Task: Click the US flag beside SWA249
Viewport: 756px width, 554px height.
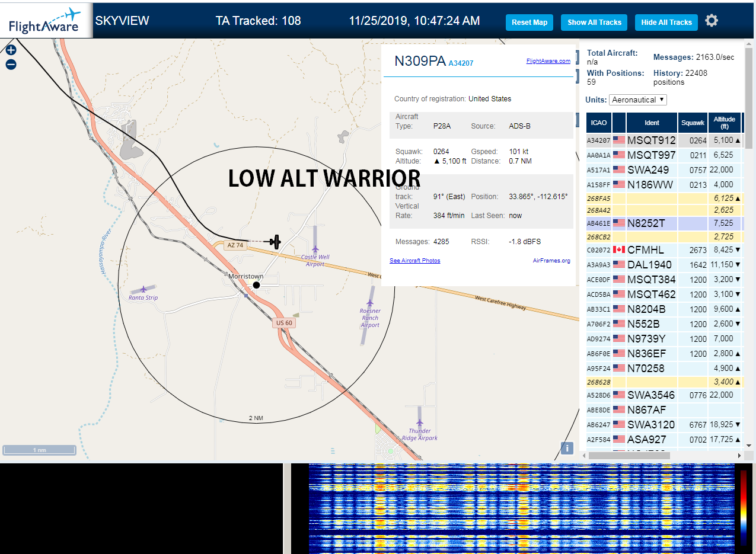Action: [619, 170]
